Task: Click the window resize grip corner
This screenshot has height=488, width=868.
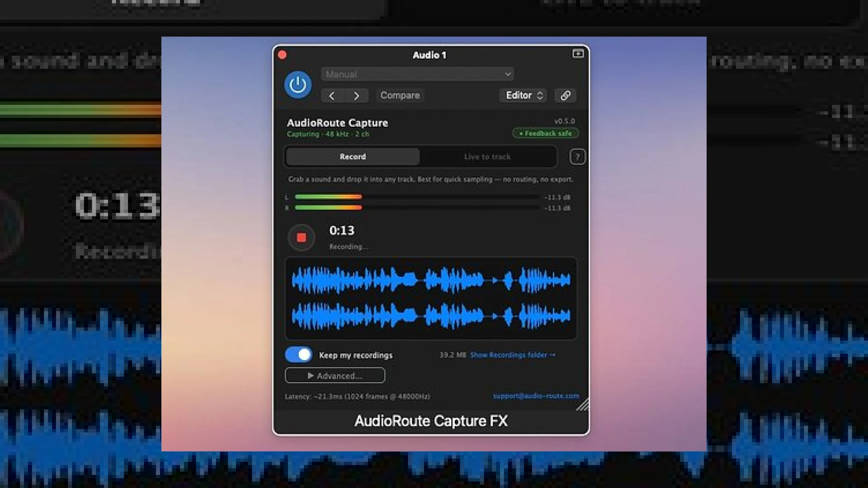Action: (x=582, y=404)
